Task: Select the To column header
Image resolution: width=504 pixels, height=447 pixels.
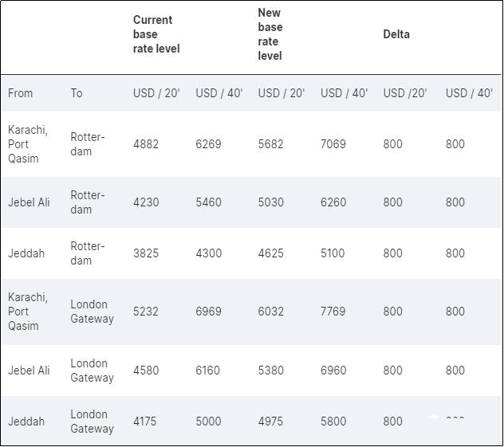Action: tap(77, 93)
